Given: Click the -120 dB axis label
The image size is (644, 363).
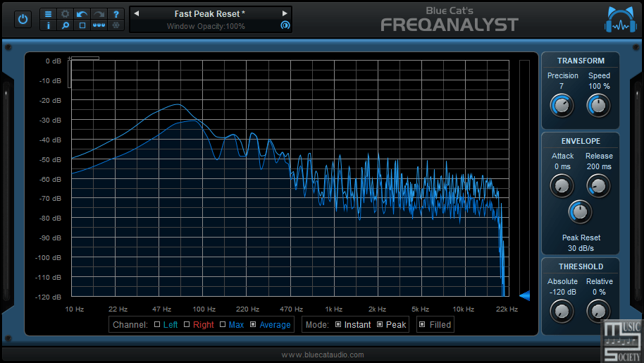Looking at the screenshot, I should coord(48,297).
